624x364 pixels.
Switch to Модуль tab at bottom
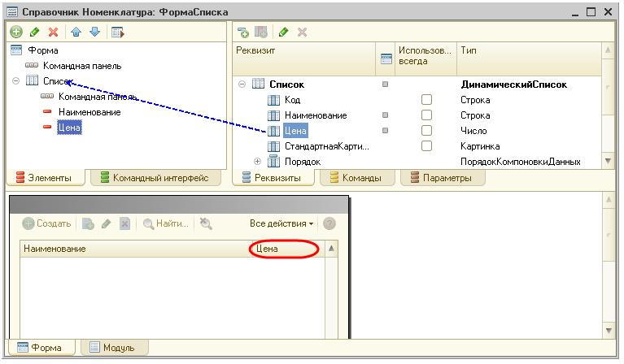[113, 348]
